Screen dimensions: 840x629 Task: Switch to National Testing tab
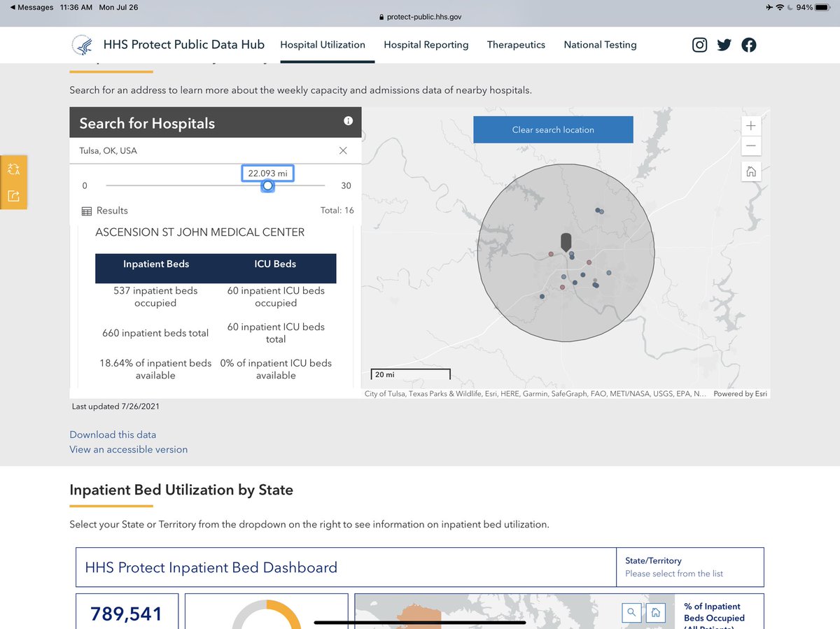[x=601, y=45]
